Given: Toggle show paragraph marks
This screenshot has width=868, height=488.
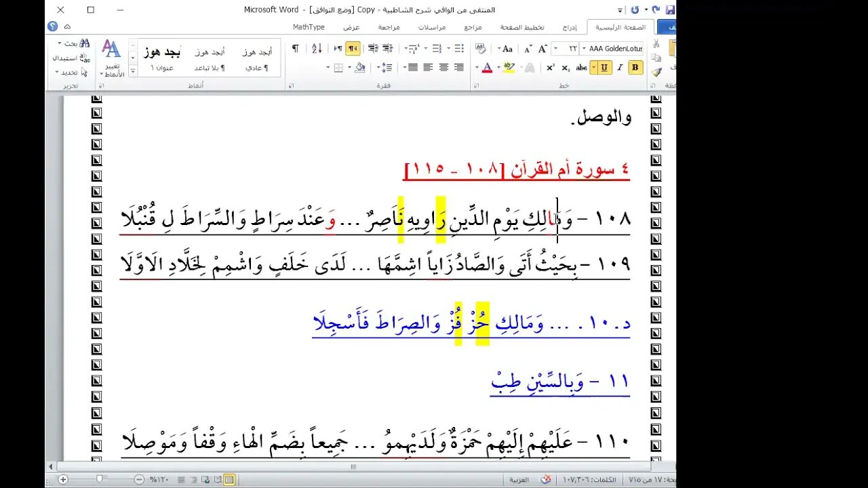Looking at the screenshot, I should (x=295, y=49).
